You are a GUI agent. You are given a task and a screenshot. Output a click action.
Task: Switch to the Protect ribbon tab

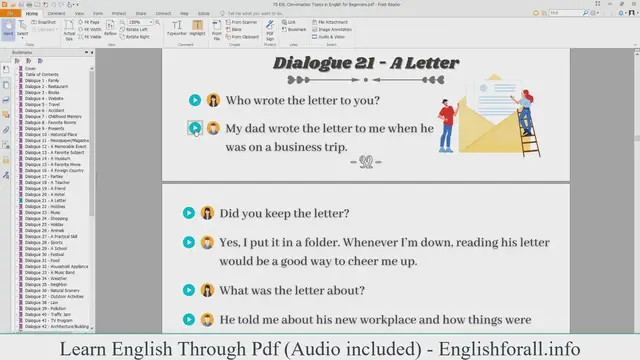[119, 13]
